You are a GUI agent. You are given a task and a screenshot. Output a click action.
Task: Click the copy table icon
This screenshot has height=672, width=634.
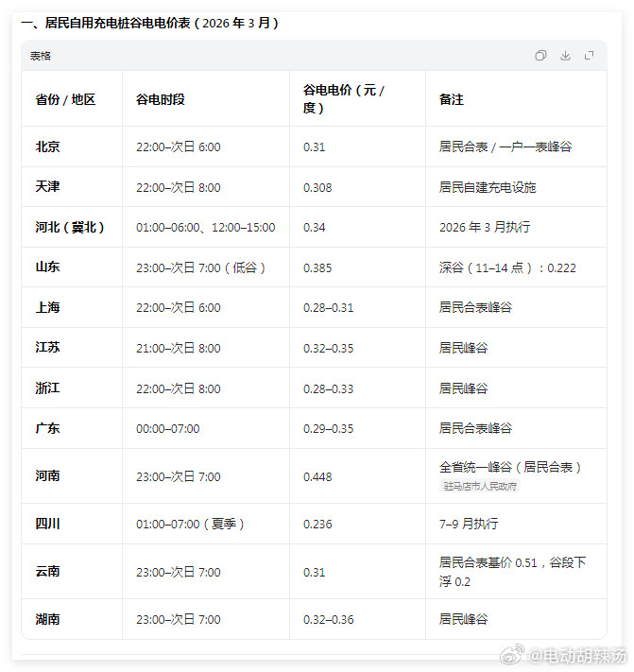coord(540,55)
